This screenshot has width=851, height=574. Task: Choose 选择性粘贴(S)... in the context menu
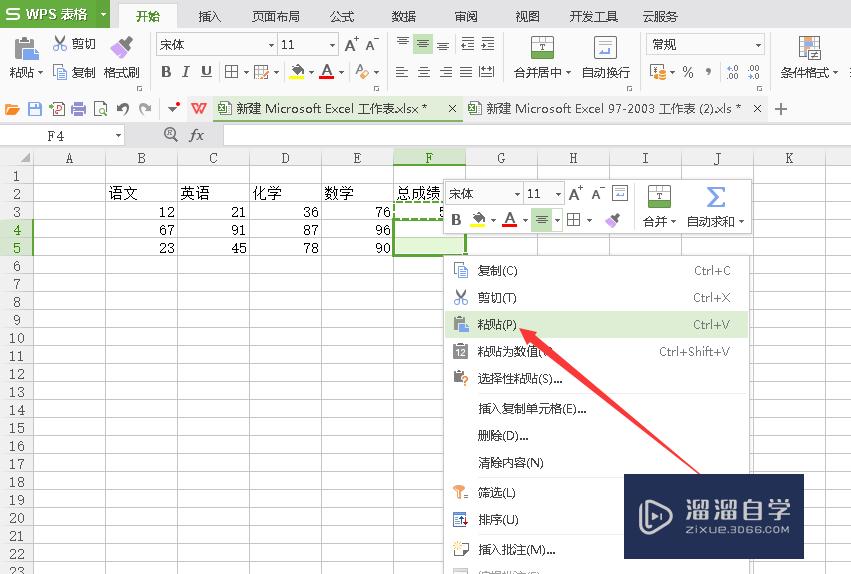596,378
